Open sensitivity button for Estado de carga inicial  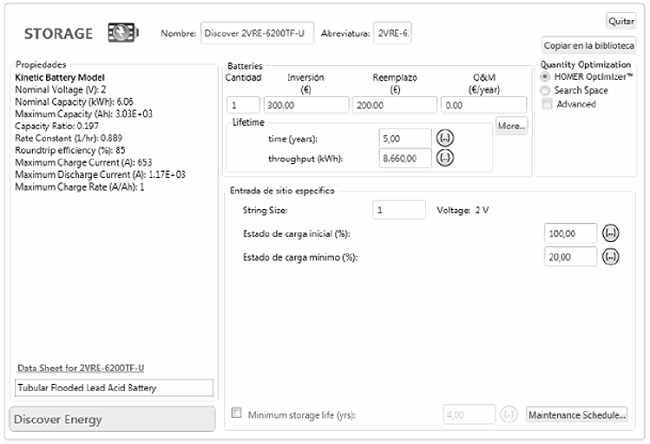pyautogui.click(x=611, y=232)
